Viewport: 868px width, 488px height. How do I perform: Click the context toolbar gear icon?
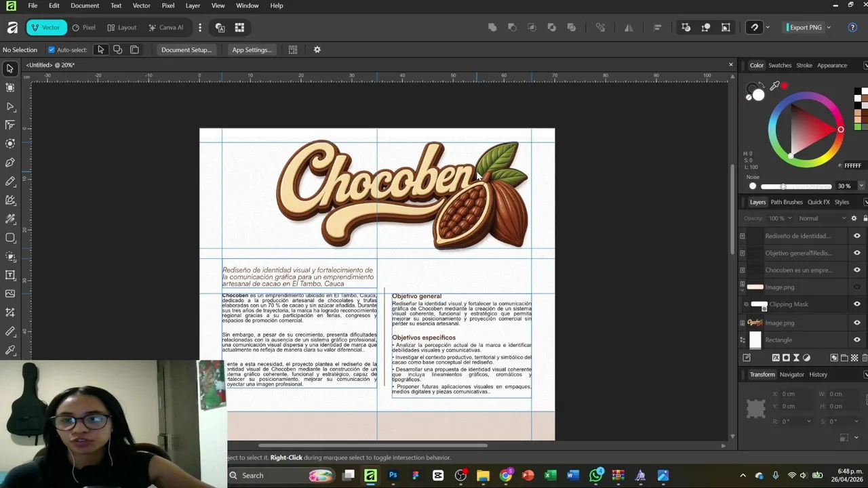(x=317, y=49)
